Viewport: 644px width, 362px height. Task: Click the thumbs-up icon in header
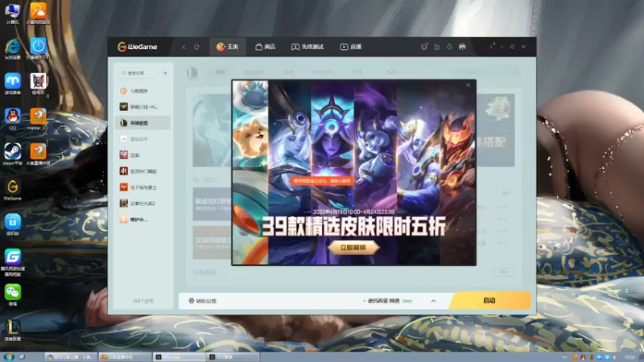coord(437,47)
